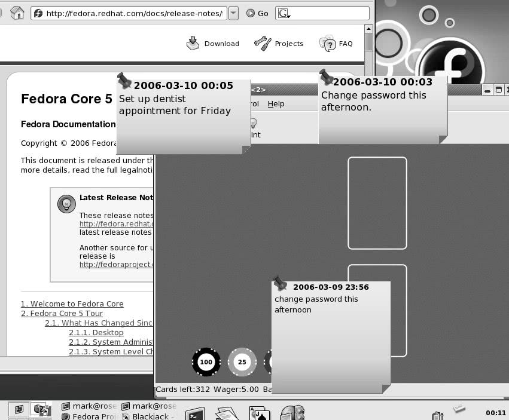Open the URL history dropdown arrow
This screenshot has width=509, height=420.
click(233, 13)
